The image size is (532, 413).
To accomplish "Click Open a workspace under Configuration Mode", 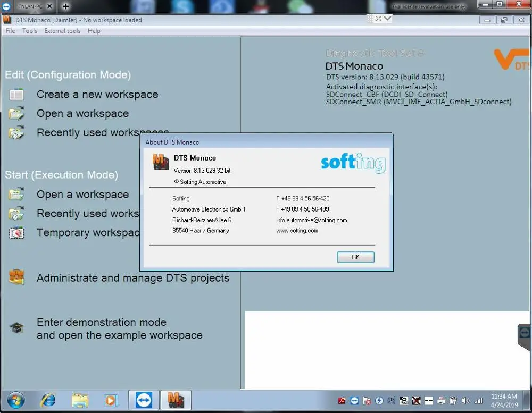I will point(83,113).
